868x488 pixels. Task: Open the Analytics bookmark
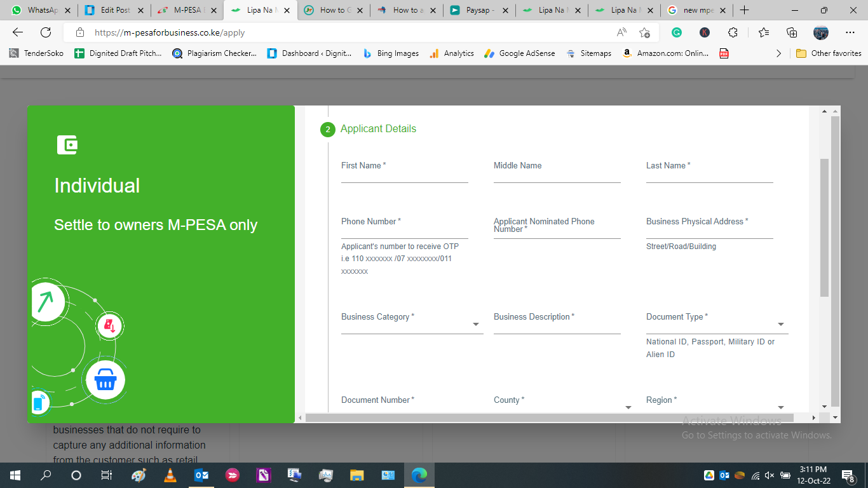coord(452,53)
